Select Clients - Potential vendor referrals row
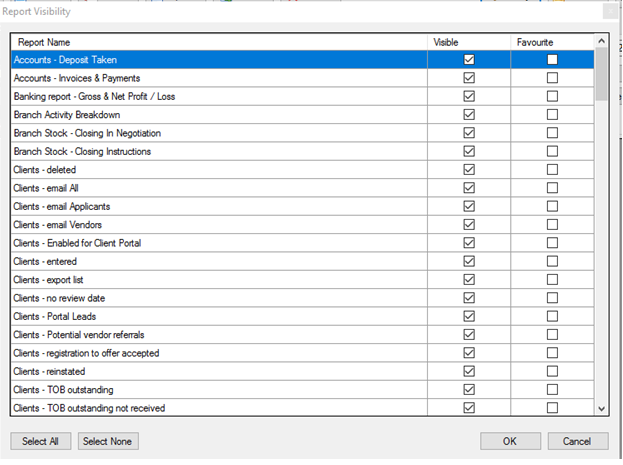Image resolution: width=623 pixels, height=465 pixels. tap(302, 334)
